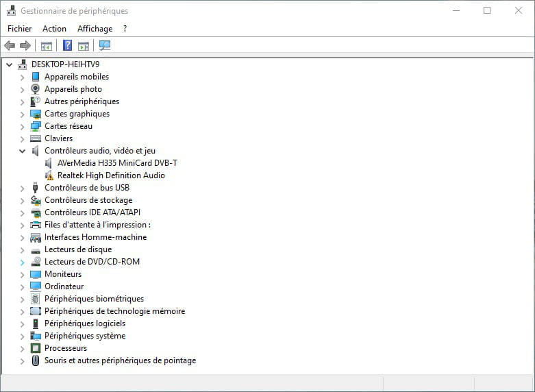This screenshot has height=392, width=535.
Task: Click the DVD/CD-ROM drive icon
Action: click(x=36, y=262)
